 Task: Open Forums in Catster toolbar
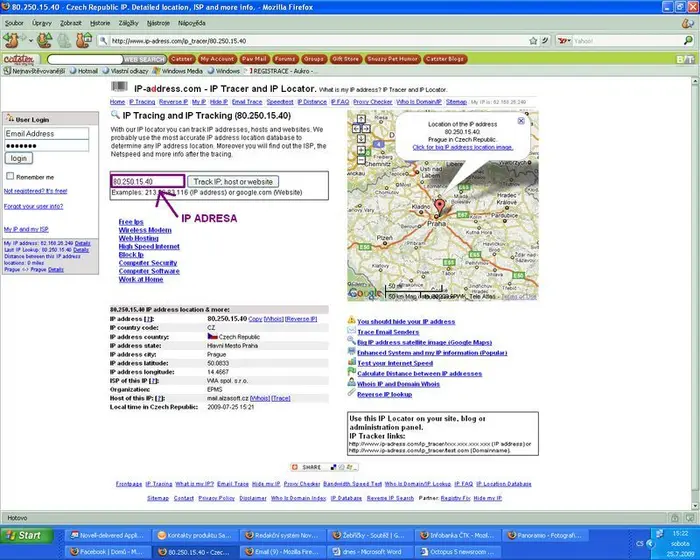coord(285,59)
